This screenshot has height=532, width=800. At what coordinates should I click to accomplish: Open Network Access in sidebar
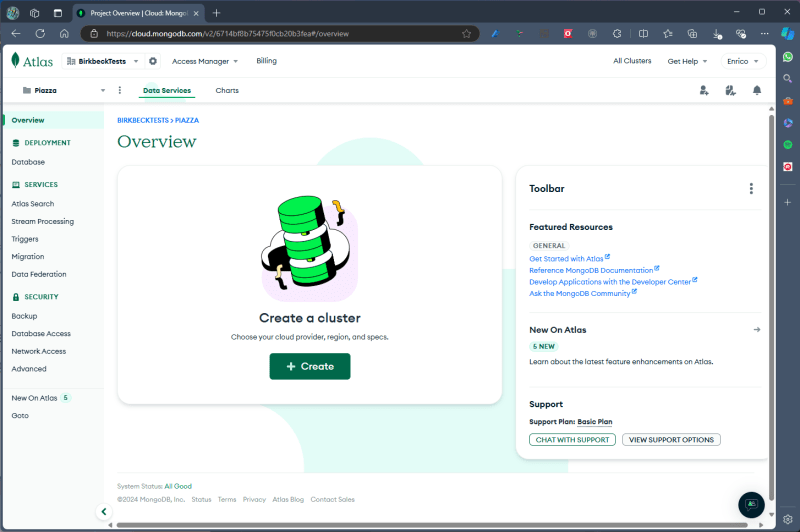tap(39, 351)
